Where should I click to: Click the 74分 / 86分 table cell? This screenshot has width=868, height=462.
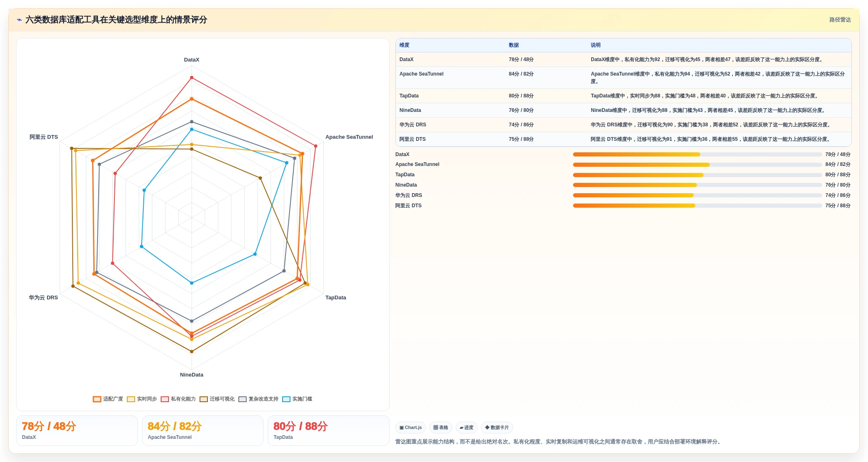point(521,125)
